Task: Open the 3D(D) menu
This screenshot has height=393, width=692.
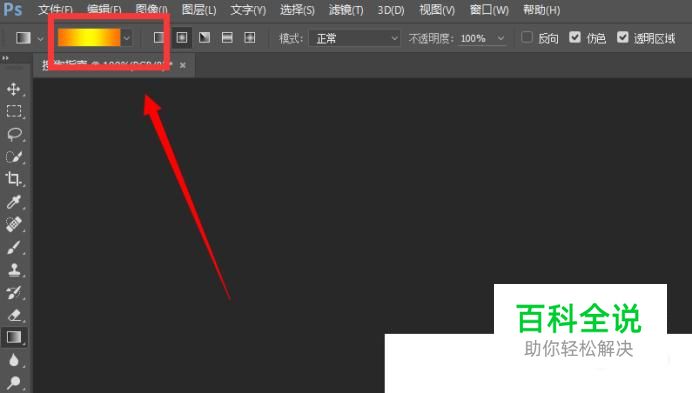Action: tap(391, 10)
